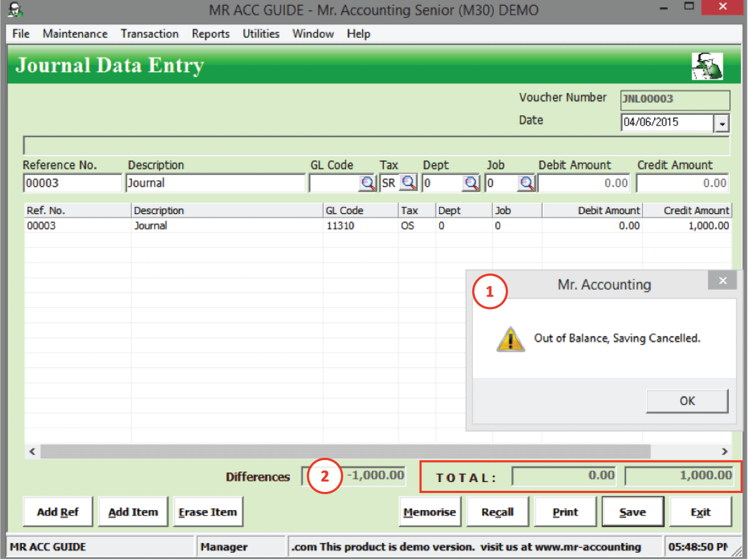
Task: Click the Add Item button
Action: (133, 512)
